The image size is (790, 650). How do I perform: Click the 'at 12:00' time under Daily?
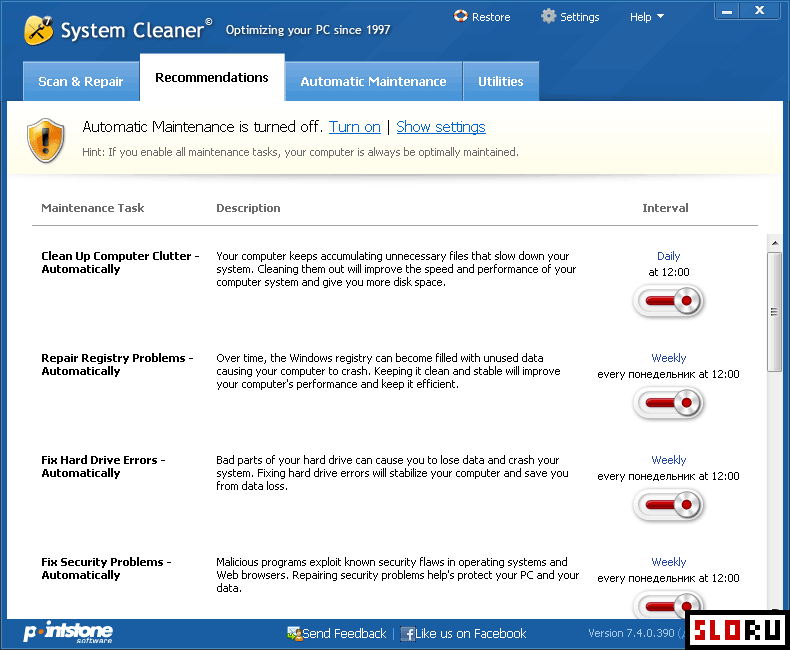(x=669, y=272)
